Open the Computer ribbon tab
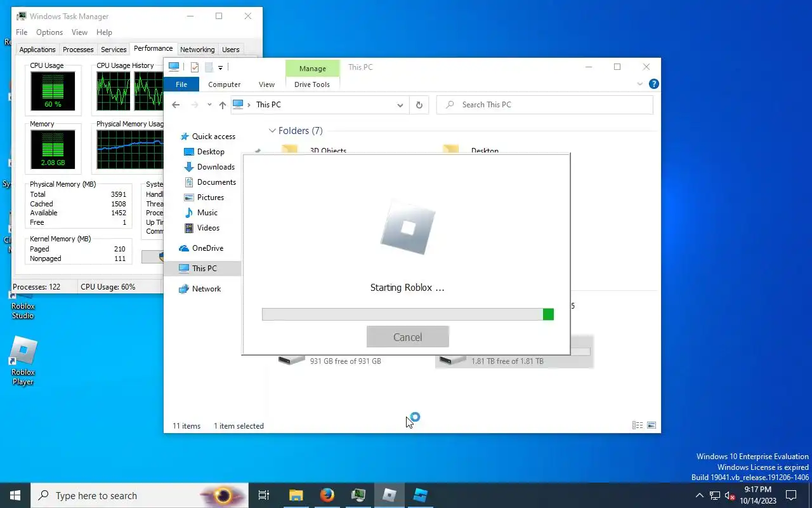Image resolution: width=812 pixels, height=508 pixels. pos(225,84)
